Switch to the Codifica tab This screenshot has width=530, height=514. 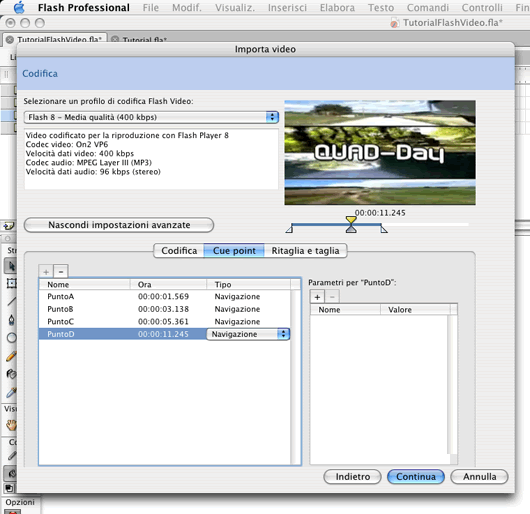coord(179,251)
